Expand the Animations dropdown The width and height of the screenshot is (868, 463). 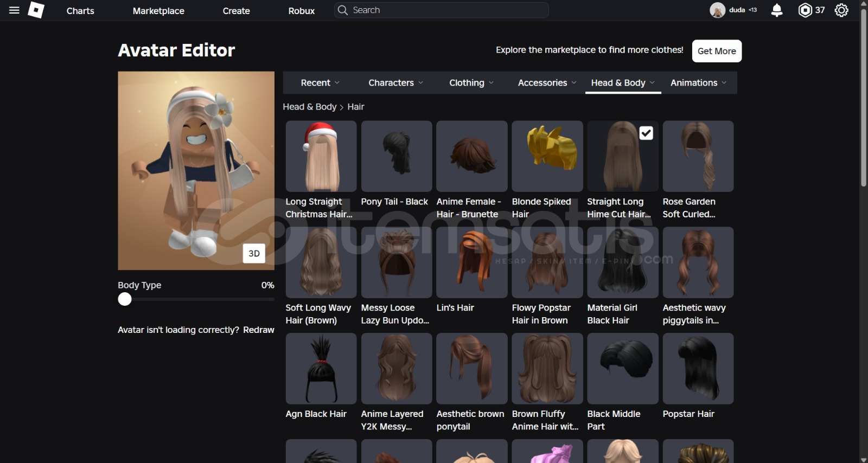(x=699, y=82)
